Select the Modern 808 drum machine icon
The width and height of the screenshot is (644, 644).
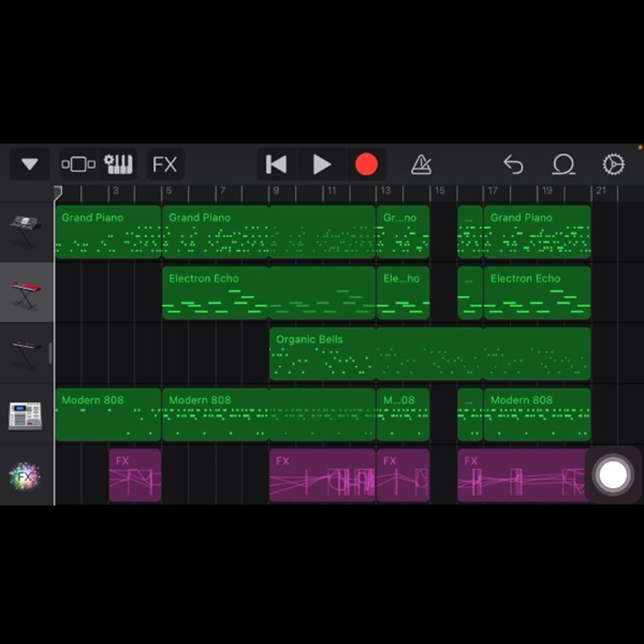[x=26, y=415]
